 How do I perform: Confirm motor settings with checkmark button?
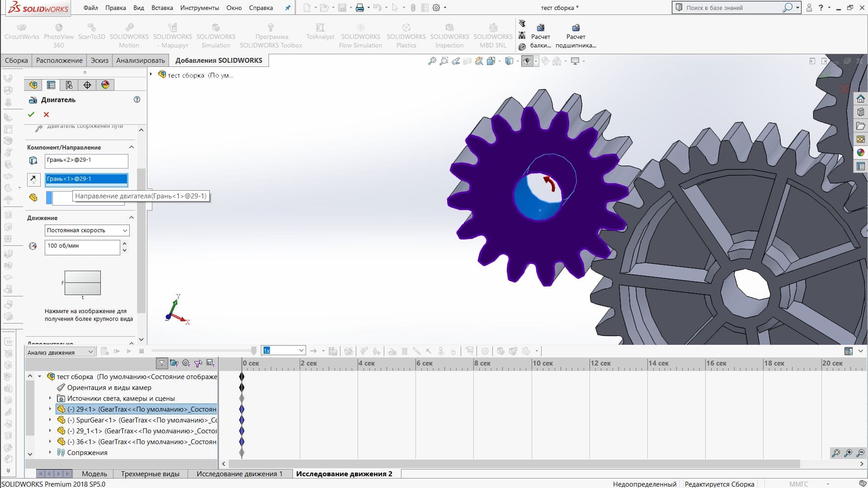(32, 114)
